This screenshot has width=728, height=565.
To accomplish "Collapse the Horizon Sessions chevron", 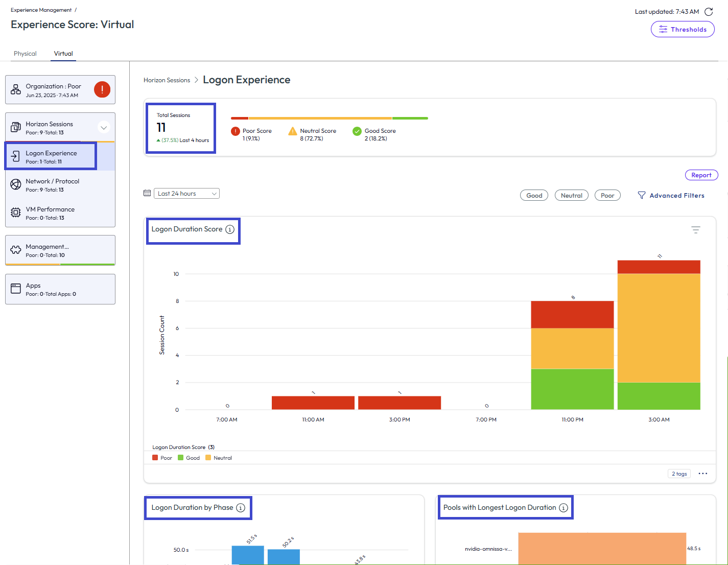I will pos(104,127).
